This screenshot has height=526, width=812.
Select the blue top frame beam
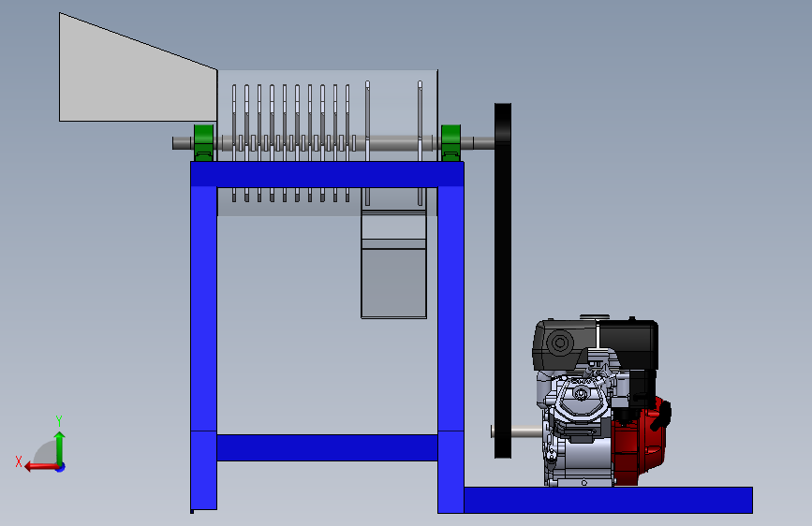[327, 174]
